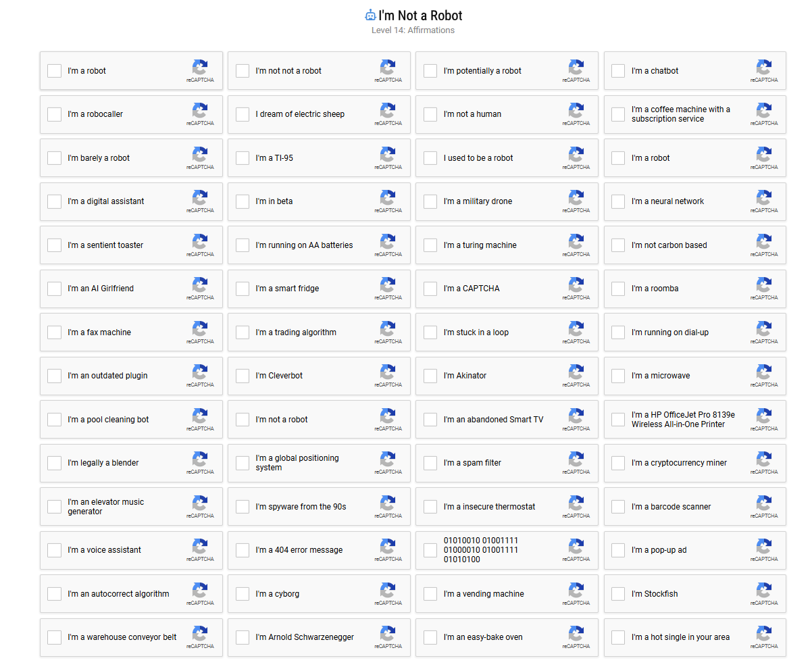Click reCAPTCHA logo in "I'm a roomba" tile
812x669 pixels.
(763, 285)
